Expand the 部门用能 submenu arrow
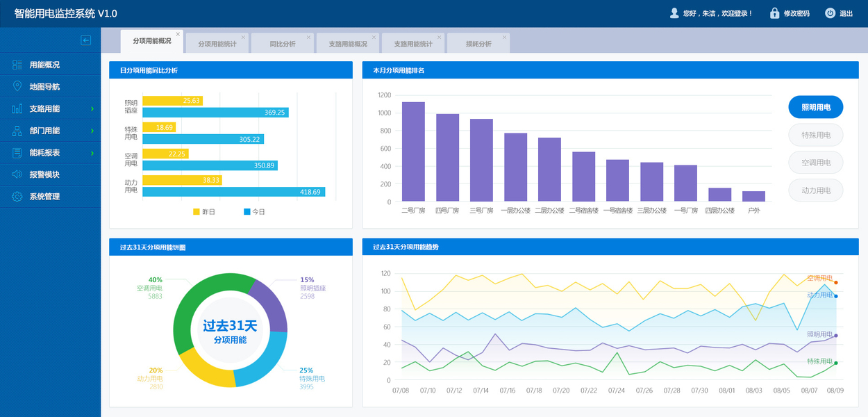This screenshot has width=868, height=417. tap(92, 131)
